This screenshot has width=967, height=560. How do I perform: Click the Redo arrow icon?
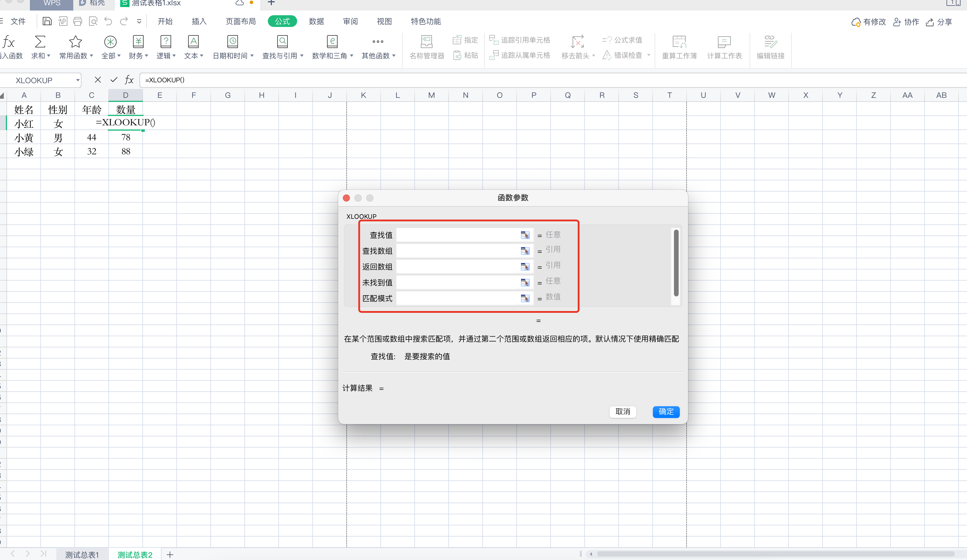[124, 21]
